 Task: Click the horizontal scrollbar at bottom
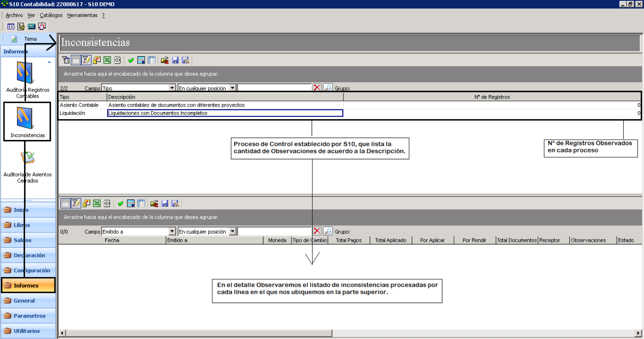coord(350,333)
